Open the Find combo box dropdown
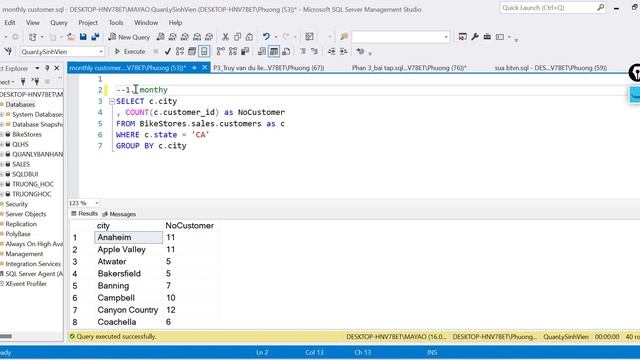The image size is (640, 360). tap(446, 37)
